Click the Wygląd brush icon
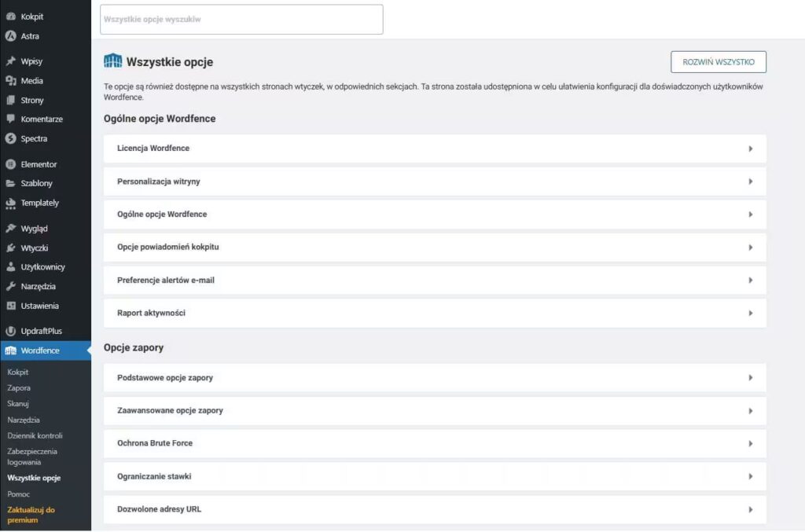 click(11, 229)
